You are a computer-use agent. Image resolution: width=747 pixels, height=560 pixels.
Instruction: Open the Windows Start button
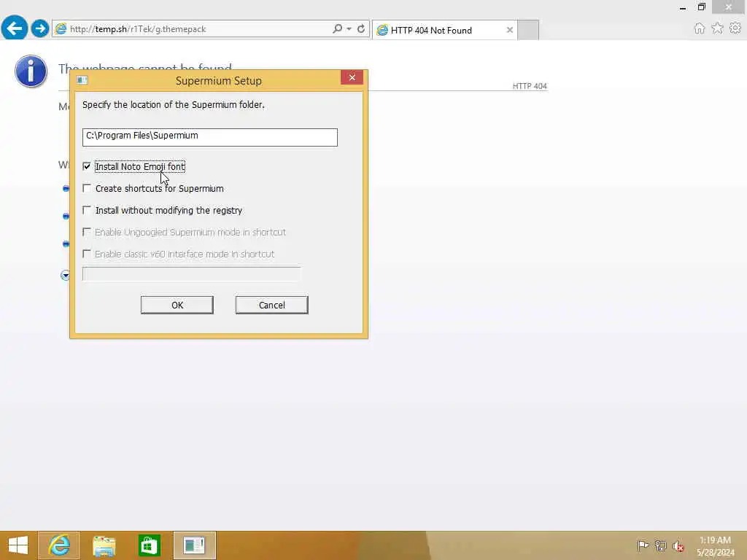(18, 545)
